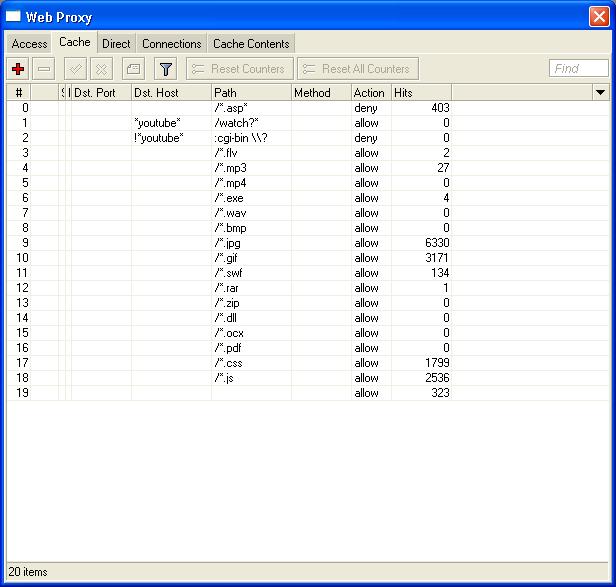Focus the Find search field
The height and width of the screenshot is (587, 616).
click(x=579, y=68)
